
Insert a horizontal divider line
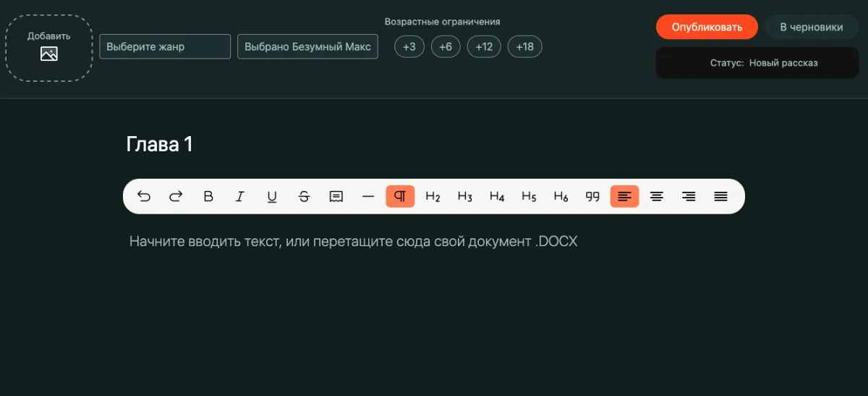368,196
